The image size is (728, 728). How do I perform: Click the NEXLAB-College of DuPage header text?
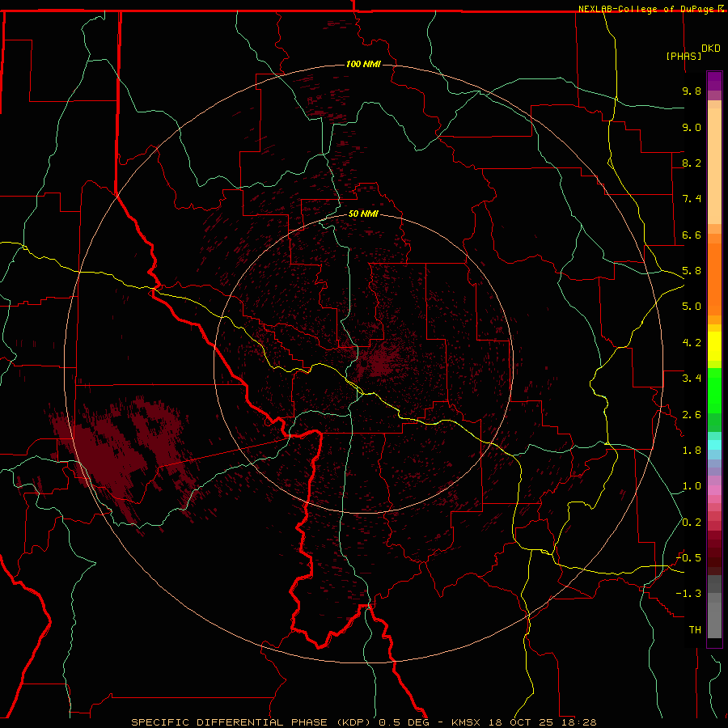click(648, 9)
